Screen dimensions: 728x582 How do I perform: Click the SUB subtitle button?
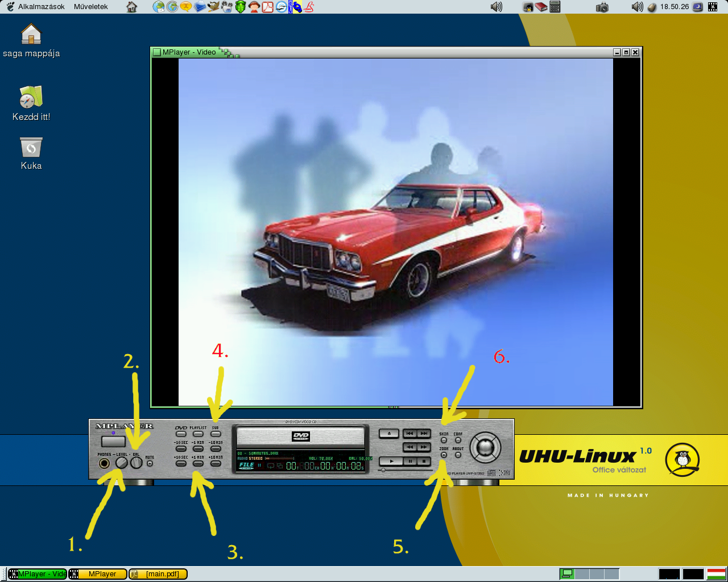[216, 434]
